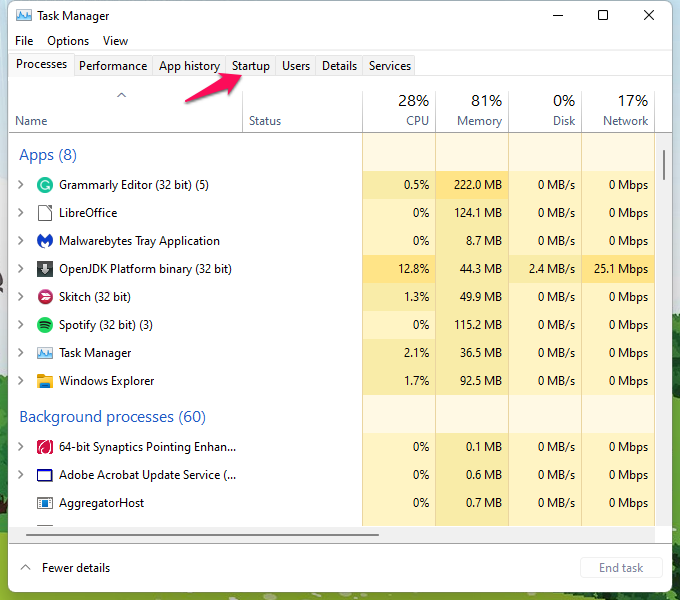The height and width of the screenshot is (600, 680).
Task: Sort processes by Memory column
Action: point(472,111)
